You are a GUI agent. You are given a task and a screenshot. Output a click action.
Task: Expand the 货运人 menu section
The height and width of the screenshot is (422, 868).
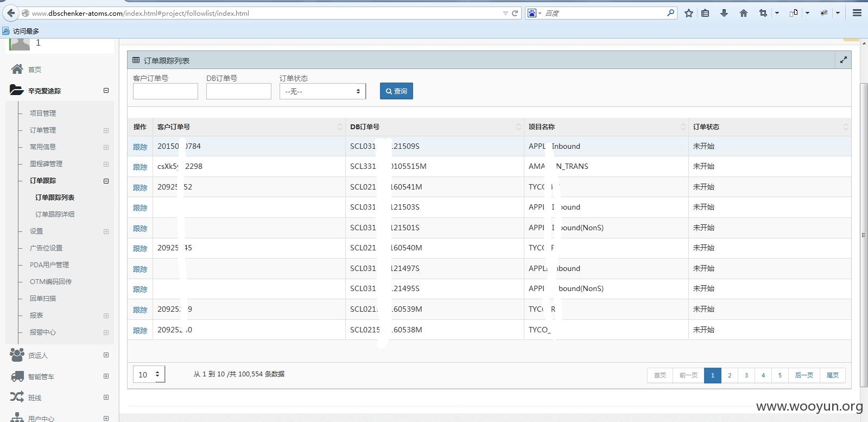pyautogui.click(x=106, y=355)
